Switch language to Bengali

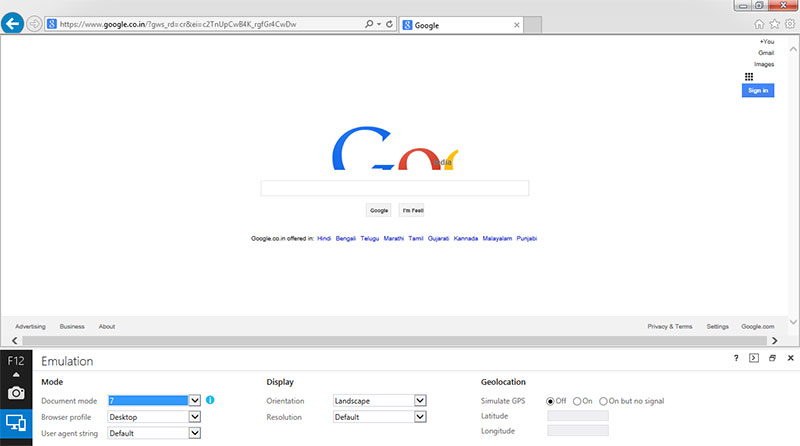point(345,238)
